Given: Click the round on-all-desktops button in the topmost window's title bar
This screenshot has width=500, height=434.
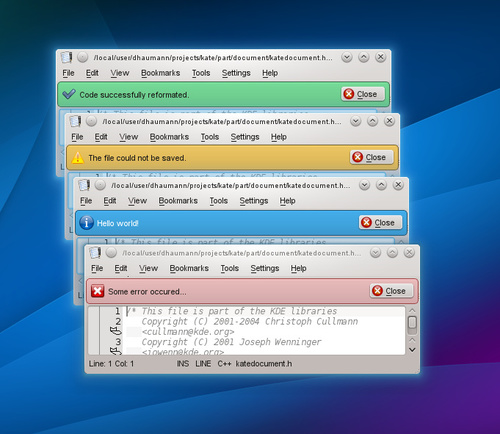Looking at the screenshot, I should point(82,57).
